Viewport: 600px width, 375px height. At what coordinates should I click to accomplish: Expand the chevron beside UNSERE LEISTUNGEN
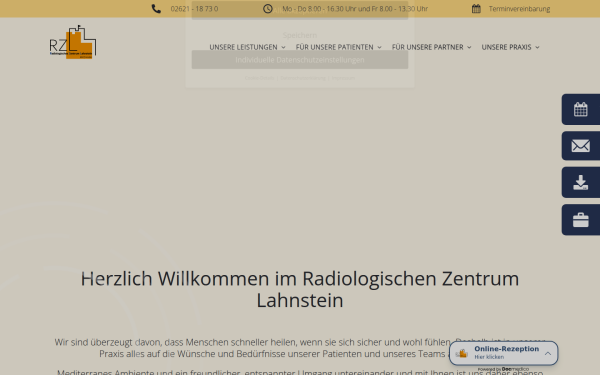click(x=283, y=47)
